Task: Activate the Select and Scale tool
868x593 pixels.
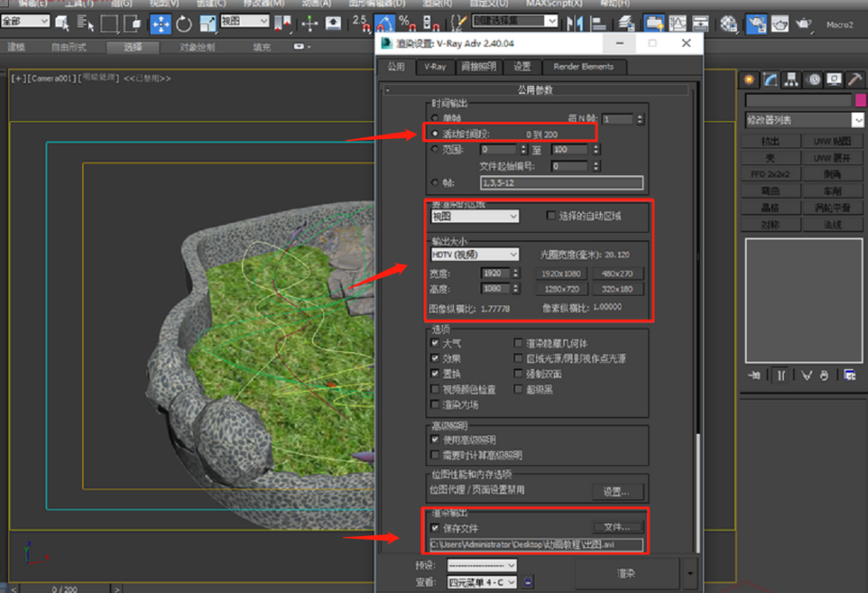Action: (207, 24)
